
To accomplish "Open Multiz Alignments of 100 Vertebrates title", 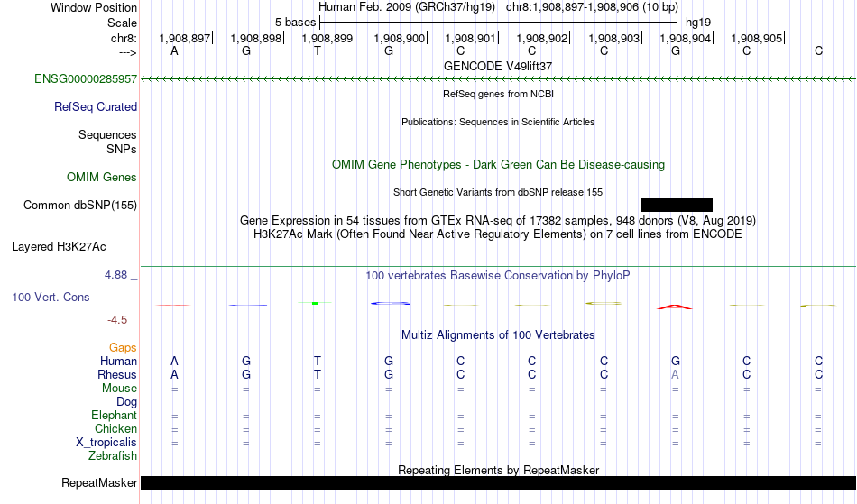I will 498,334.
